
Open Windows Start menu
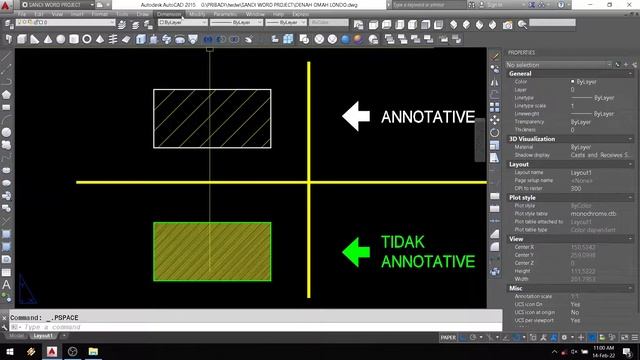[9, 351]
